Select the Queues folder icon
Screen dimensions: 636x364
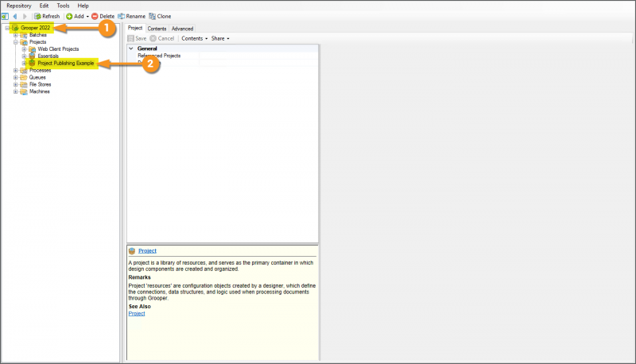click(x=24, y=77)
